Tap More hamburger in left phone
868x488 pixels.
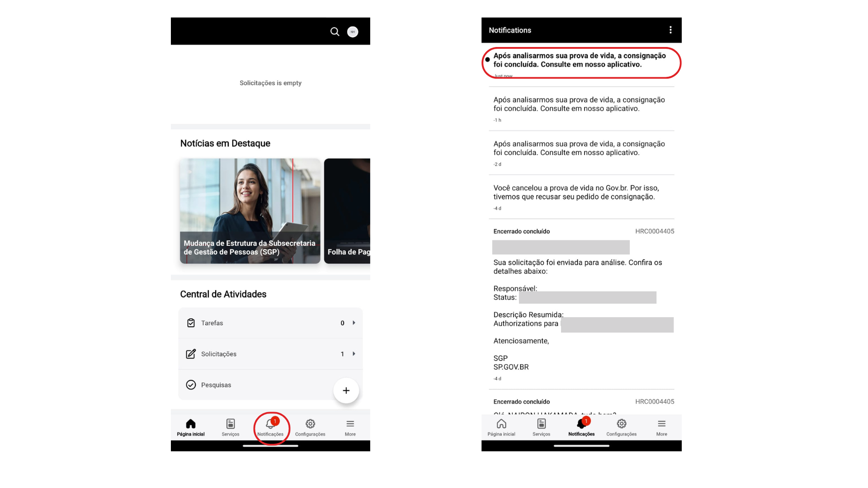(x=350, y=427)
